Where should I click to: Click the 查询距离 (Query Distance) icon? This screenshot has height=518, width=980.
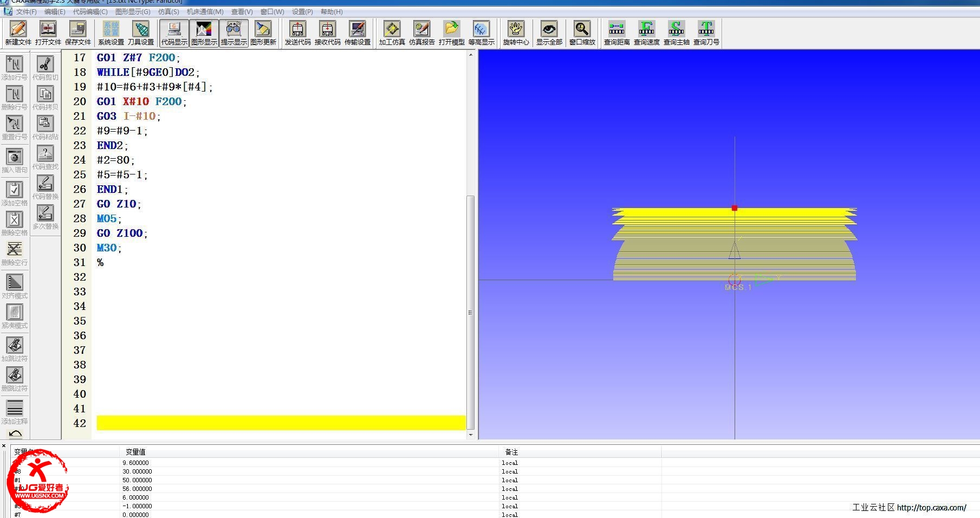point(616,33)
